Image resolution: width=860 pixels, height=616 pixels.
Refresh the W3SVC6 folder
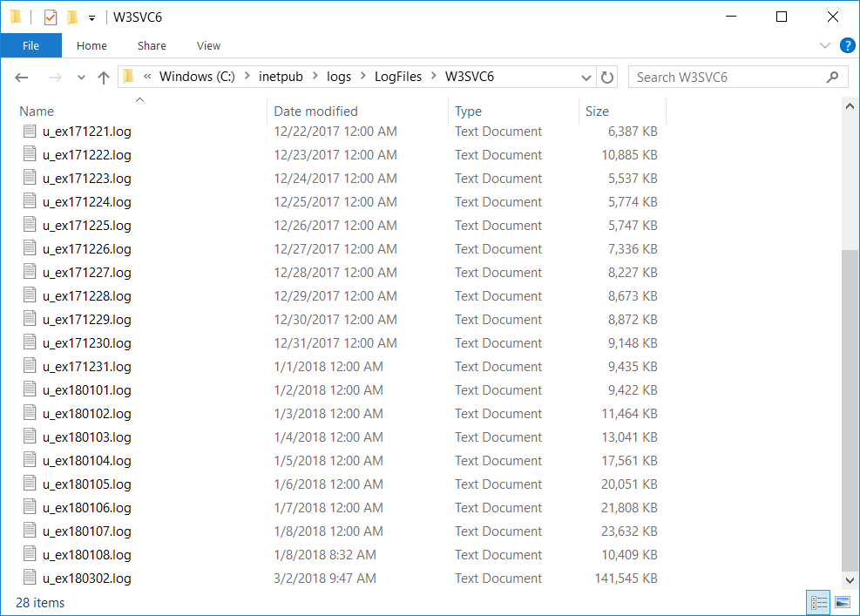click(606, 78)
